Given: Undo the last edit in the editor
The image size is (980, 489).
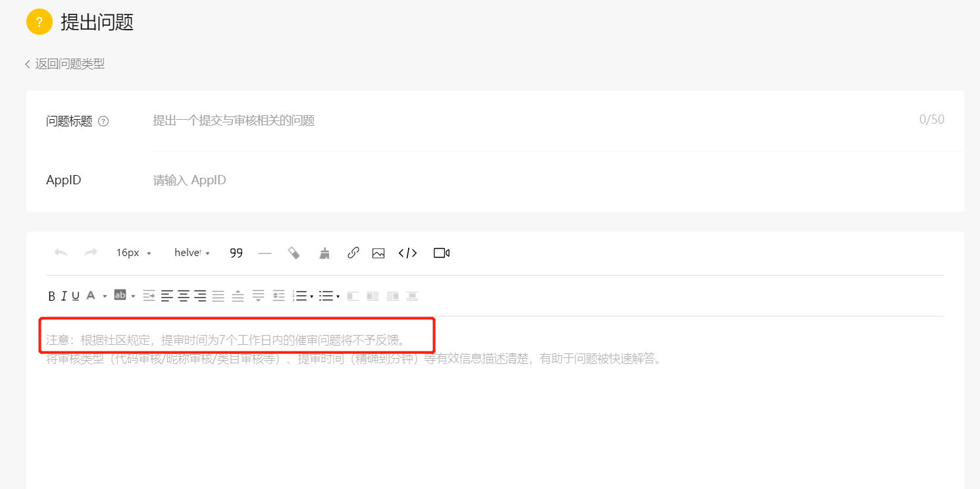Looking at the screenshot, I should tap(61, 253).
